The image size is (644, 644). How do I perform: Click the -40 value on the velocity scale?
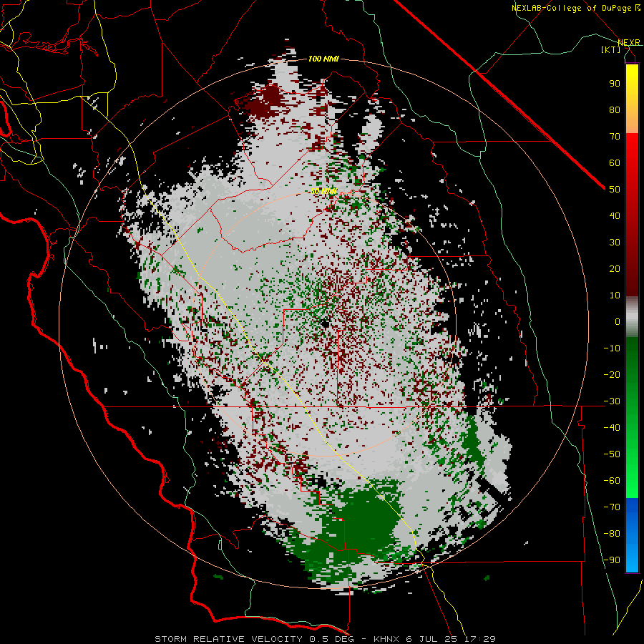pos(612,428)
